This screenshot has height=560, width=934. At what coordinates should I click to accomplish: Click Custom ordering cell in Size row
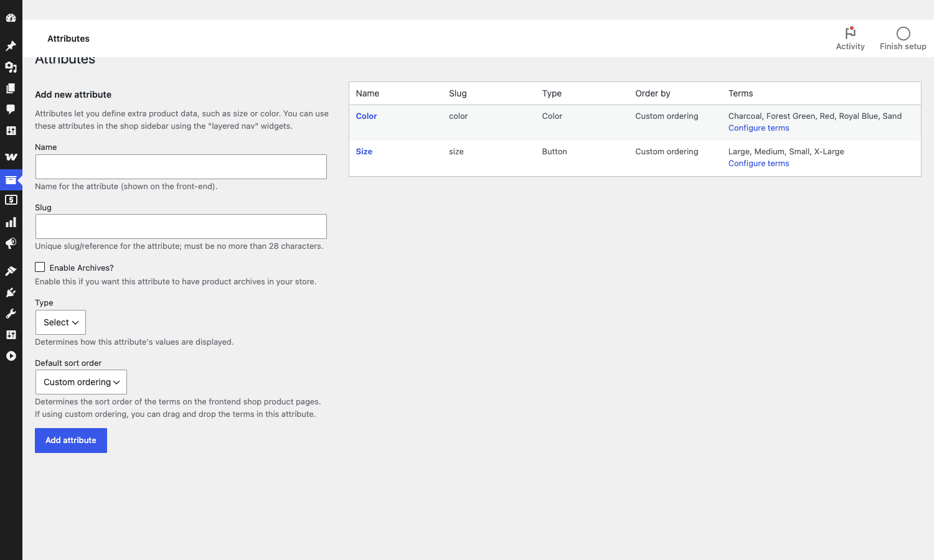[x=667, y=152]
